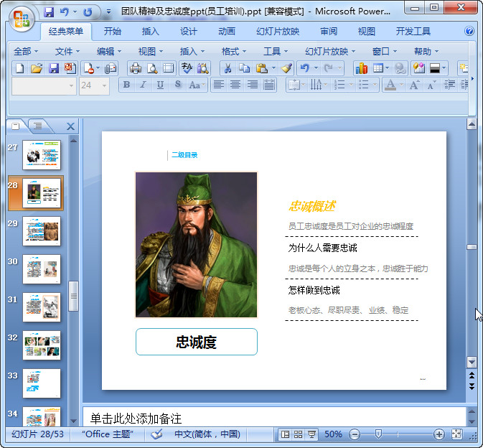The height and width of the screenshot is (448, 483).
Task: Click the Copy icon
Action: (244, 68)
